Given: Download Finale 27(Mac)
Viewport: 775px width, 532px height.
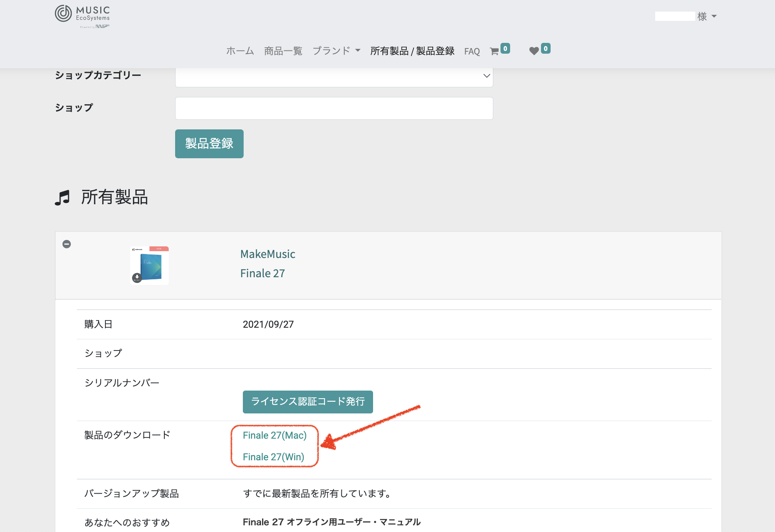Looking at the screenshot, I should coord(275,435).
